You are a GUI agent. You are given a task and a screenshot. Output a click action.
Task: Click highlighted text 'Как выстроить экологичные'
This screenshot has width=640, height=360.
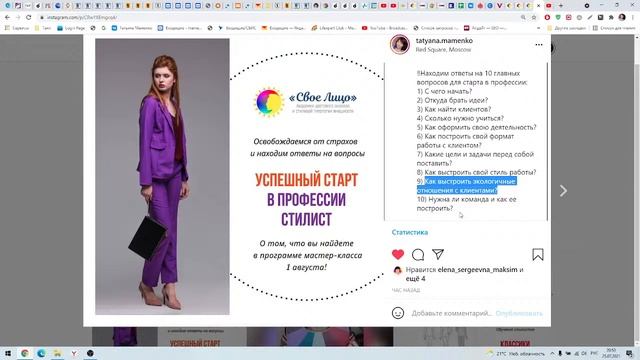pyautogui.click(x=470, y=181)
